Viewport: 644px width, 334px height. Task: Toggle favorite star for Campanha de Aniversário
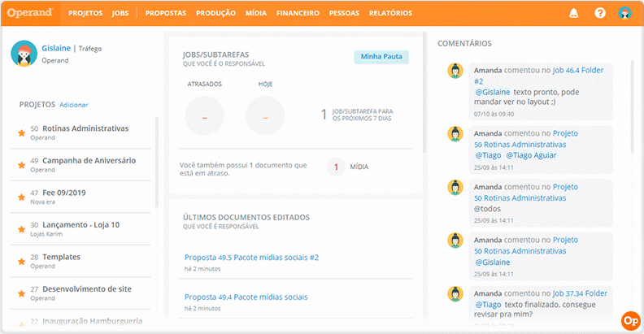point(21,165)
